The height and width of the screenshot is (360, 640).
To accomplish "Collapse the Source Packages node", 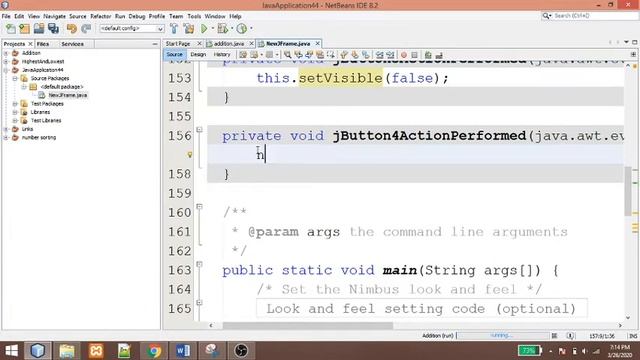I will [15, 78].
